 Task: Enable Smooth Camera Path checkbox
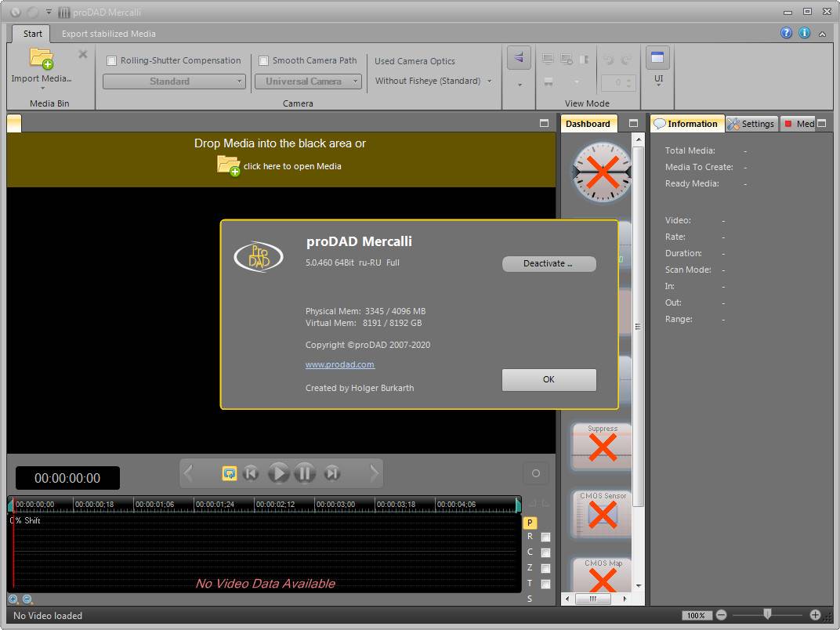[x=263, y=60]
